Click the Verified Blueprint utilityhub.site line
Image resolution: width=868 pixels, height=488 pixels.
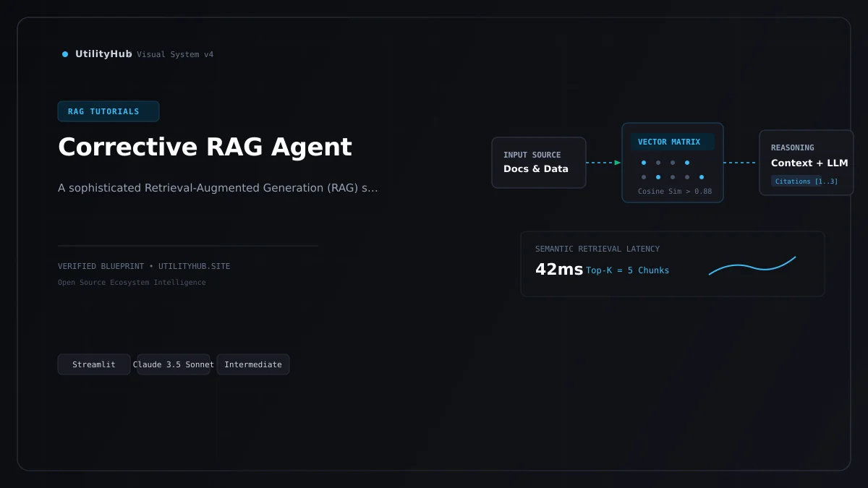pyautogui.click(x=144, y=266)
